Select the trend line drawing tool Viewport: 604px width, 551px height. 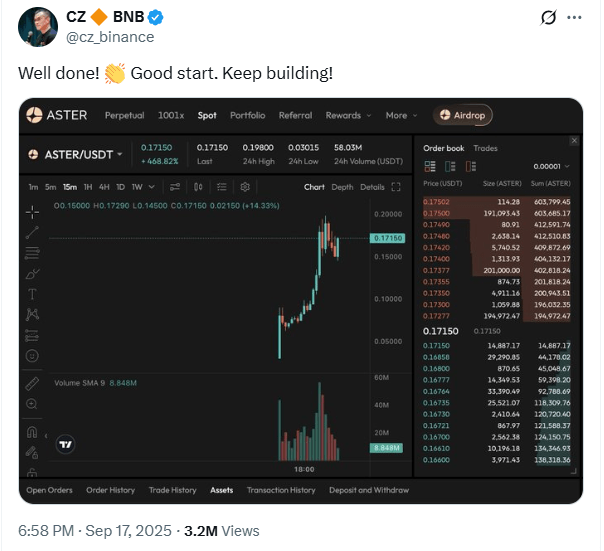point(33,232)
